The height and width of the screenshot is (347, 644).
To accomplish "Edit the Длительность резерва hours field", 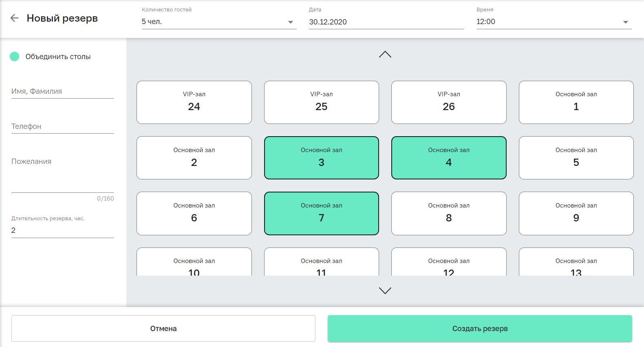I will (x=62, y=230).
